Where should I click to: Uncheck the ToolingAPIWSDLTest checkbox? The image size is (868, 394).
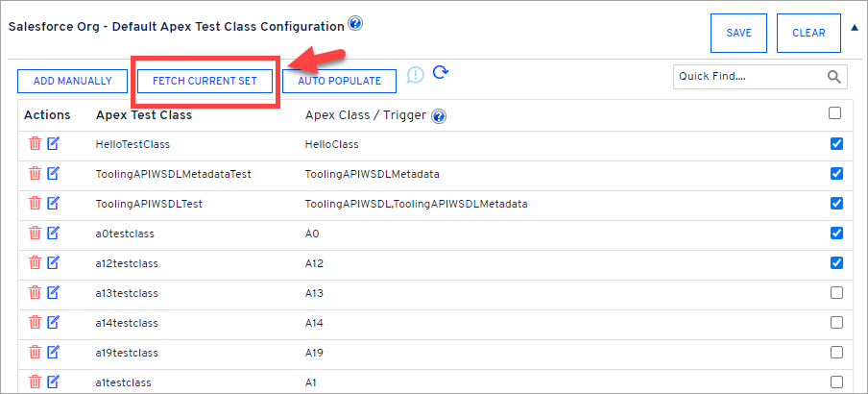click(834, 204)
